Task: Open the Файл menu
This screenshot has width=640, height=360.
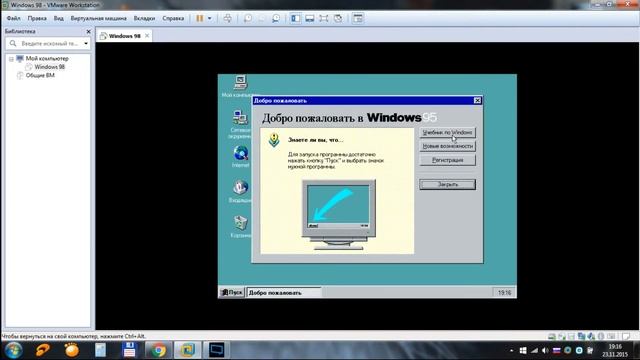Action: pyautogui.click(x=13, y=18)
